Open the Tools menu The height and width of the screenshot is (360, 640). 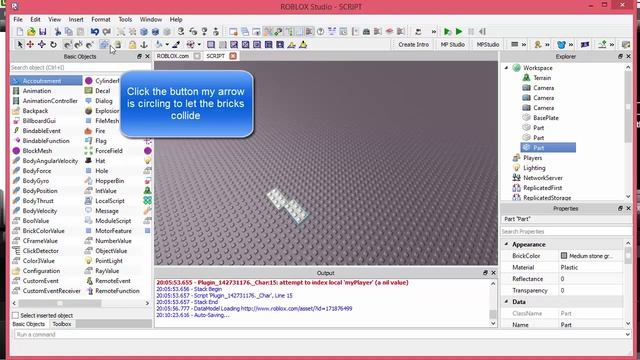[125, 19]
